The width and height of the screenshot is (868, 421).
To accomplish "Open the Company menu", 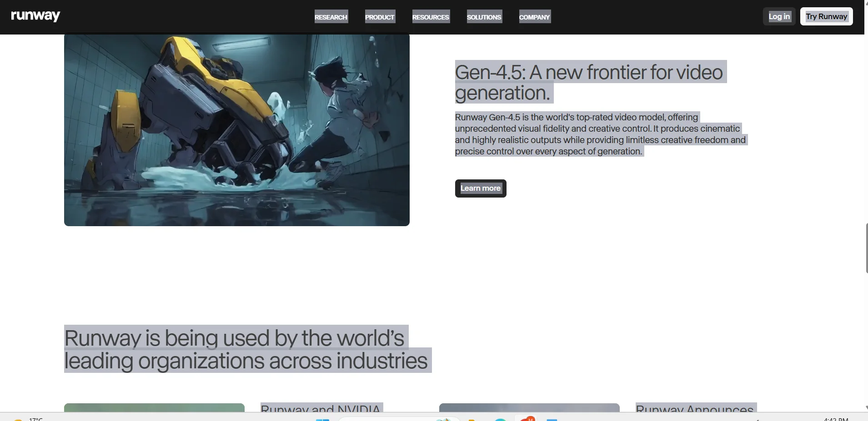I will (x=534, y=17).
